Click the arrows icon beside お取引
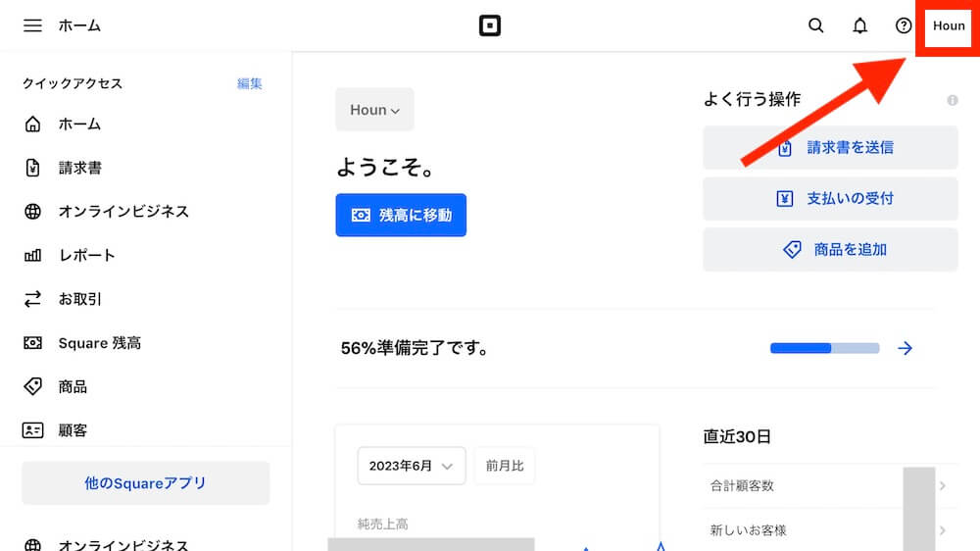Image resolution: width=980 pixels, height=551 pixels. 32,299
